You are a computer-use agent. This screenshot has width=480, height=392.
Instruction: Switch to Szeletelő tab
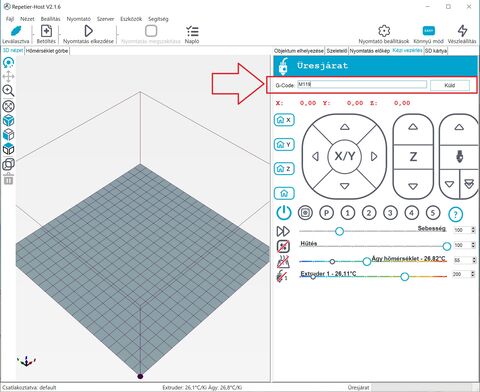click(336, 51)
